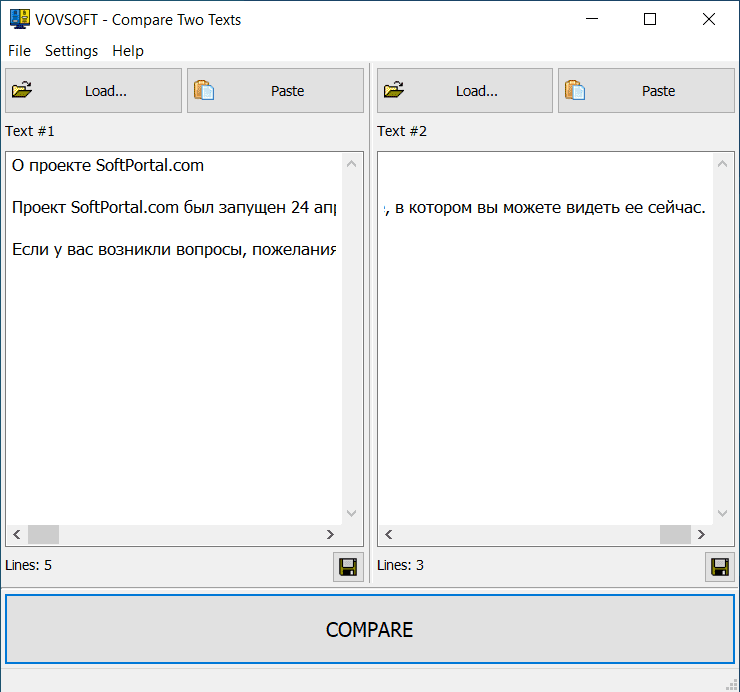
Task: Click Text #1 horizontal scroll left arrow
Action: pyautogui.click(x=17, y=534)
